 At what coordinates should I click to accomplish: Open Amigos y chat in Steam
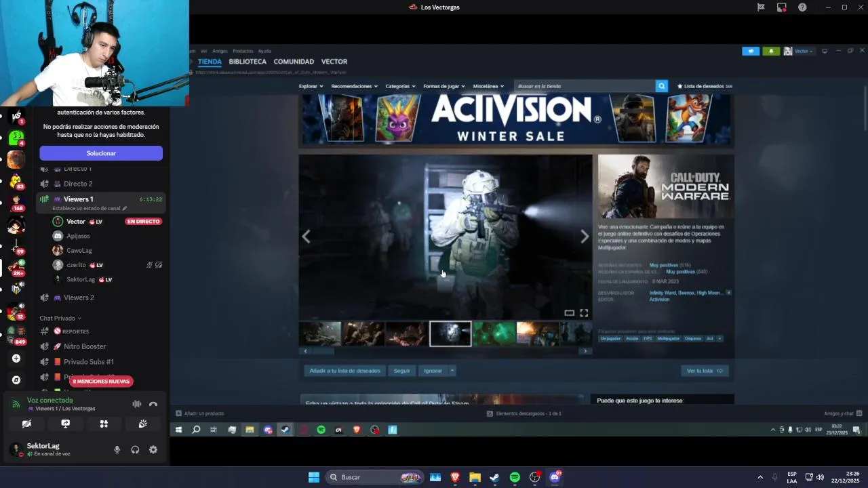pyautogui.click(x=843, y=413)
